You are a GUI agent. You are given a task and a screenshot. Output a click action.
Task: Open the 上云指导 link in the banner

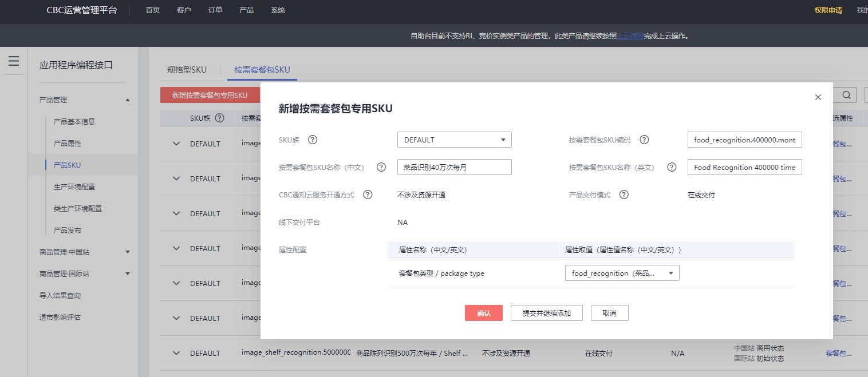click(630, 35)
